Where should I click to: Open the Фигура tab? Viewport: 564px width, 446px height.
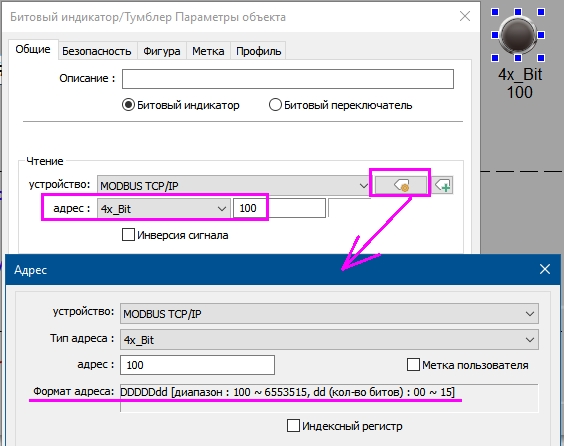(162, 51)
